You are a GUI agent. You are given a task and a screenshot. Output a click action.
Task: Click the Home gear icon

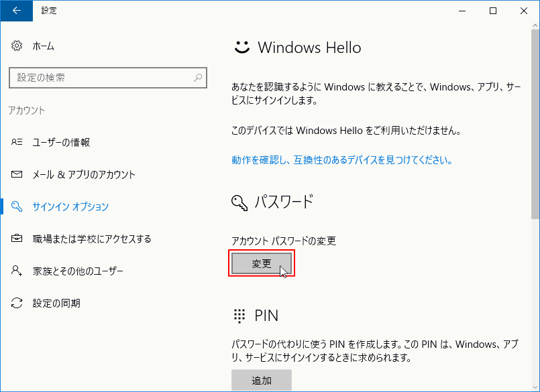tap(17, 46)
